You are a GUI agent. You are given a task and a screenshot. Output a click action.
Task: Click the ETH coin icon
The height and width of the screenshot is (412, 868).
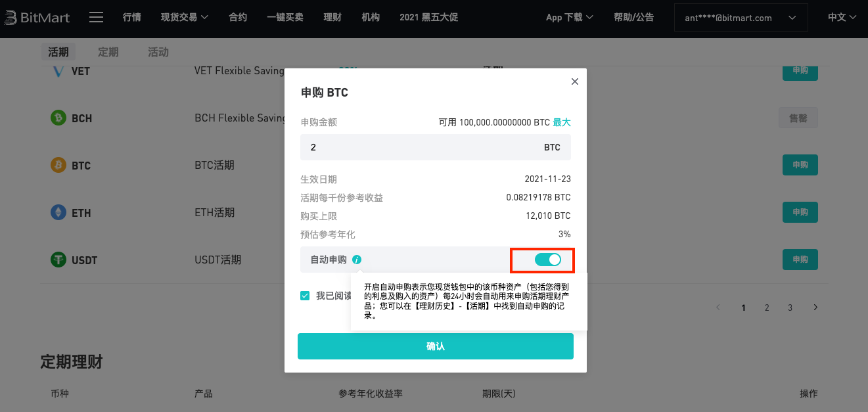tap(59, 213)
